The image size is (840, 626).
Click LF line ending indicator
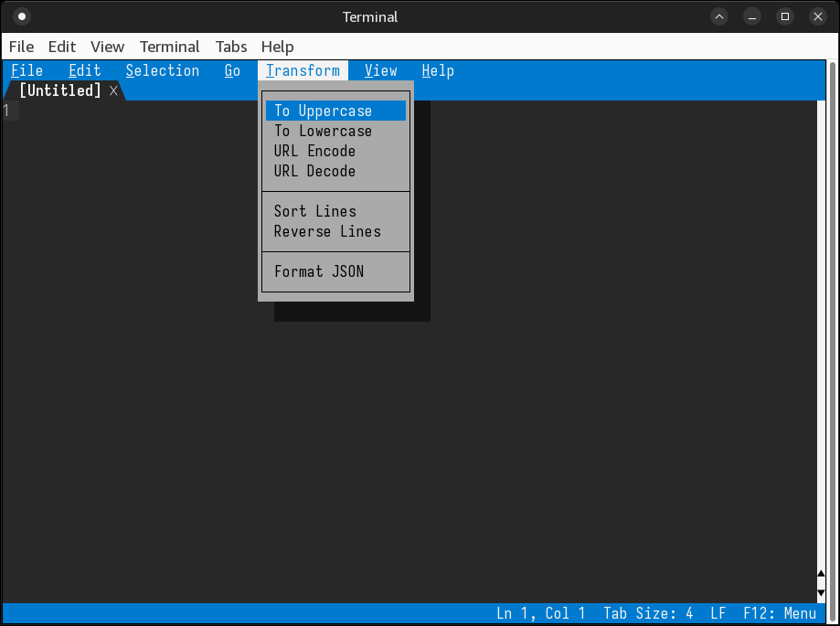(718, 613)
